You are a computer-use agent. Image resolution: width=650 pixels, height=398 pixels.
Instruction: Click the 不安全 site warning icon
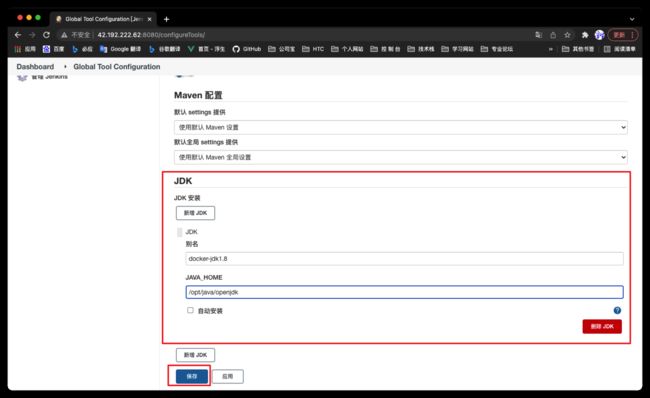[x=64, y=35]
